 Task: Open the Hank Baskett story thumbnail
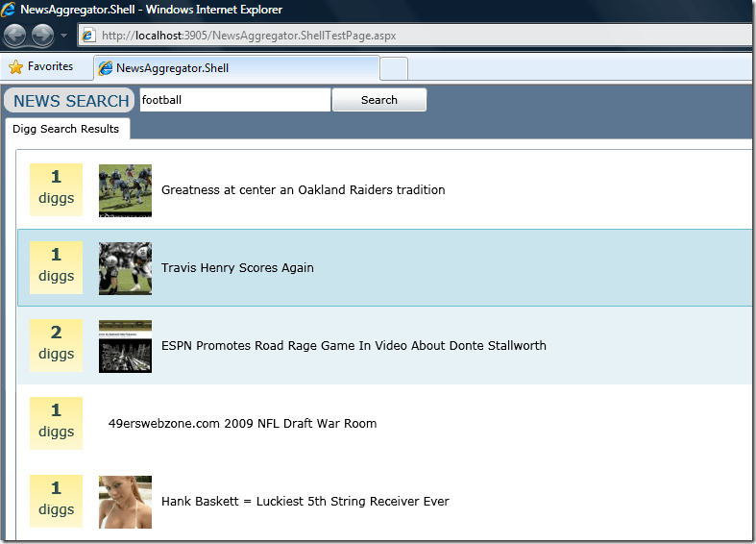pos(125,502)
